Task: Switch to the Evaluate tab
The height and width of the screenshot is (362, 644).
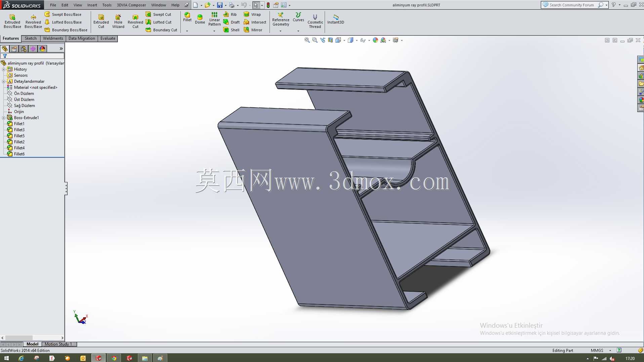Action: 108,38
